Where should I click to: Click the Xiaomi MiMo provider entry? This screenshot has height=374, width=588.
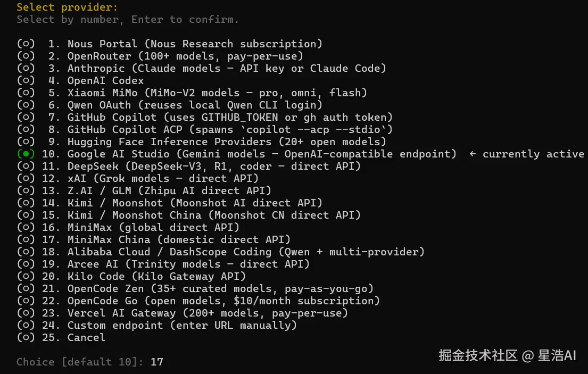[x=217, y=93]
